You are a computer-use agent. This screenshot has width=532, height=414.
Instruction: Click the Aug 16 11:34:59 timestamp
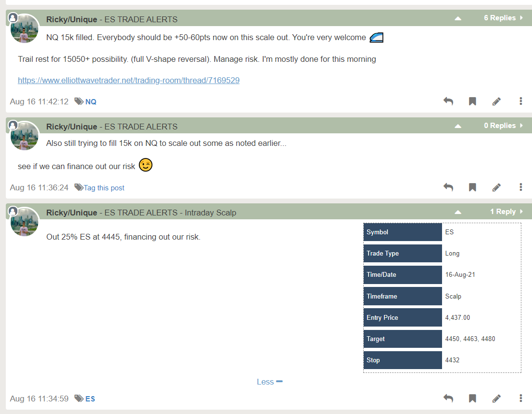(x=39, y=399)
